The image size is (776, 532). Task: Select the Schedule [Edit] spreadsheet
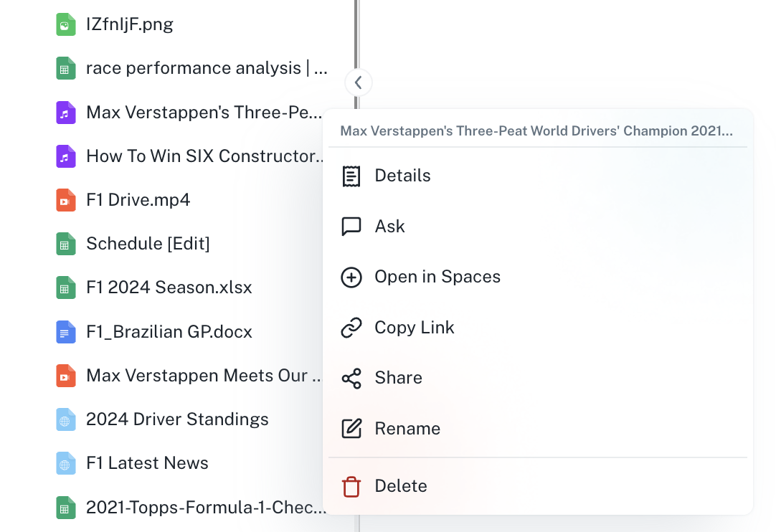pyautogui.click(x=148, y=244)
